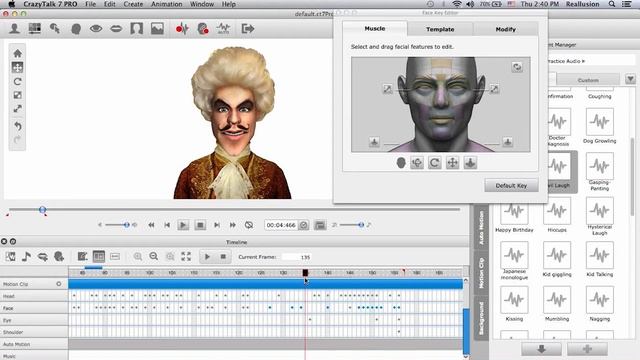Toggle the Motion Clip track options circle
The height and width of the screenshot is (360, 640).
59,284
